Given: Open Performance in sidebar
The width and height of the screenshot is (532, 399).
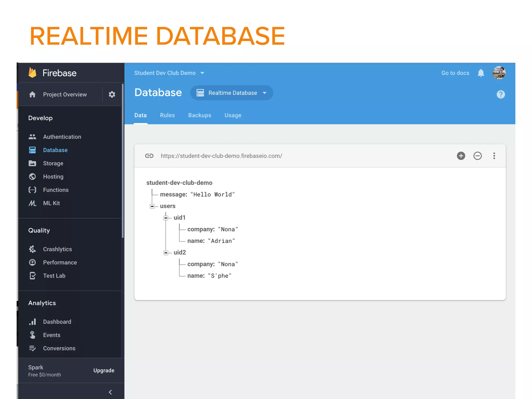Looking at the screenshot, I should (60, 262).
